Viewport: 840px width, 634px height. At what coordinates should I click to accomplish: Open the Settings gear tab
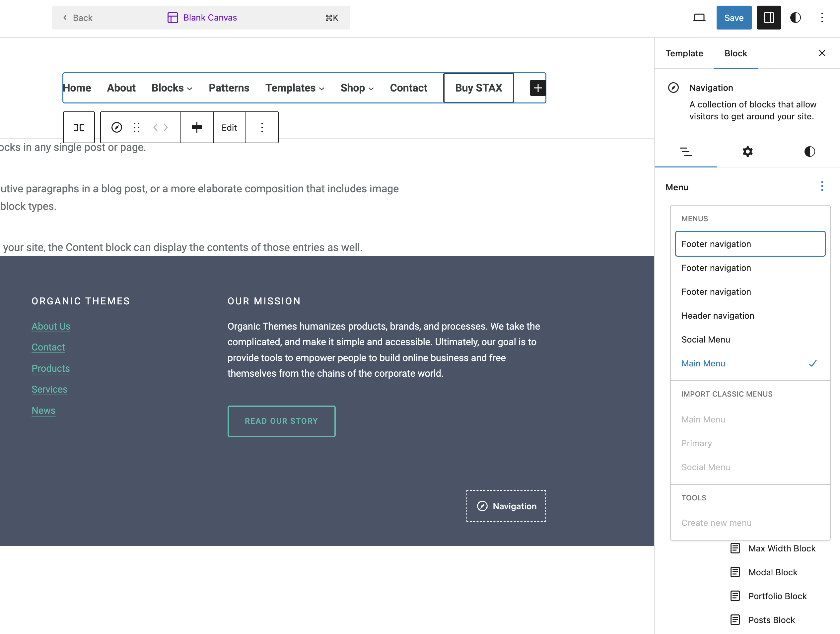(x=747, y=152)
